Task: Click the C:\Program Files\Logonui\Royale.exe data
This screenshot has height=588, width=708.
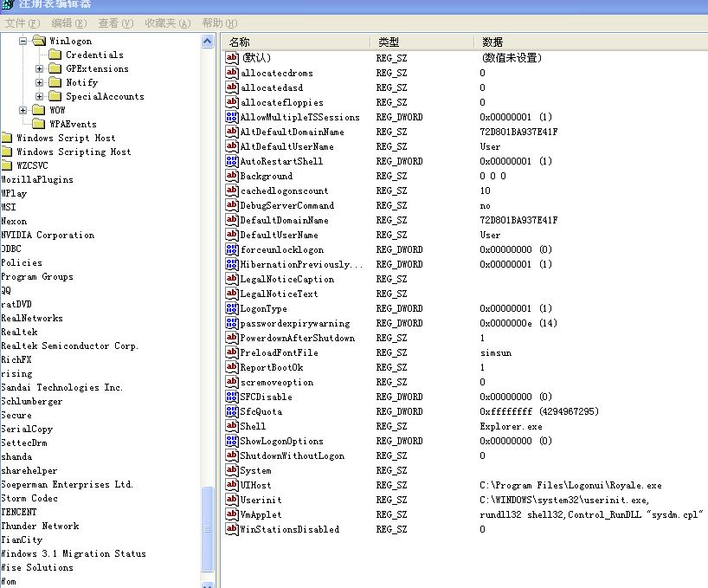Action: [570, 485]
